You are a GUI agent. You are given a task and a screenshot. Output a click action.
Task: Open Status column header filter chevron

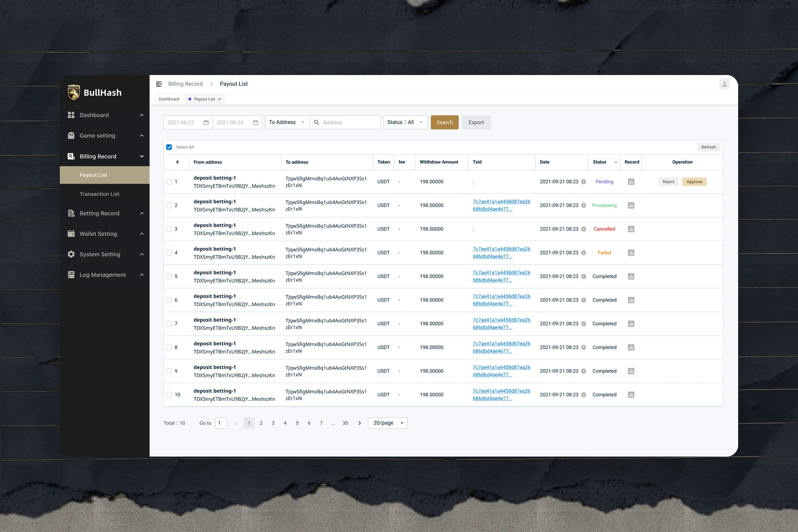coord(616,162)
